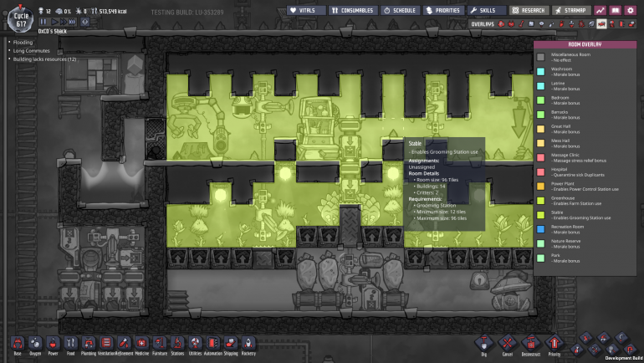Click the Washroom legend color swatch
Screen dimensions: 644x363
(540, 71)
